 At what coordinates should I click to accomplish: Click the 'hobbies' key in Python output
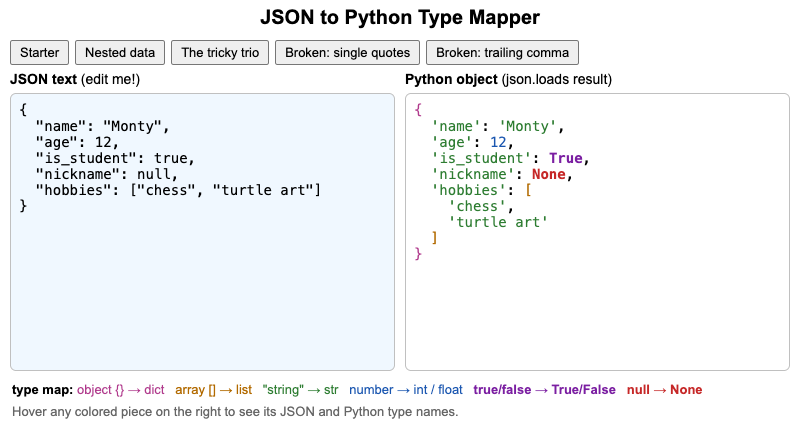(468, 190)
